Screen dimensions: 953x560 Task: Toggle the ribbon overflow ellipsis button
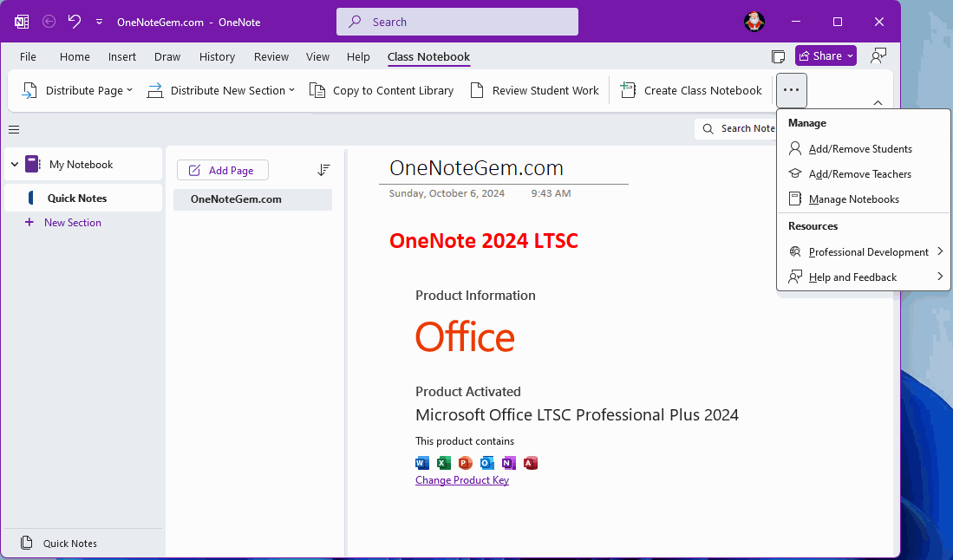click(x=791, y=90)
